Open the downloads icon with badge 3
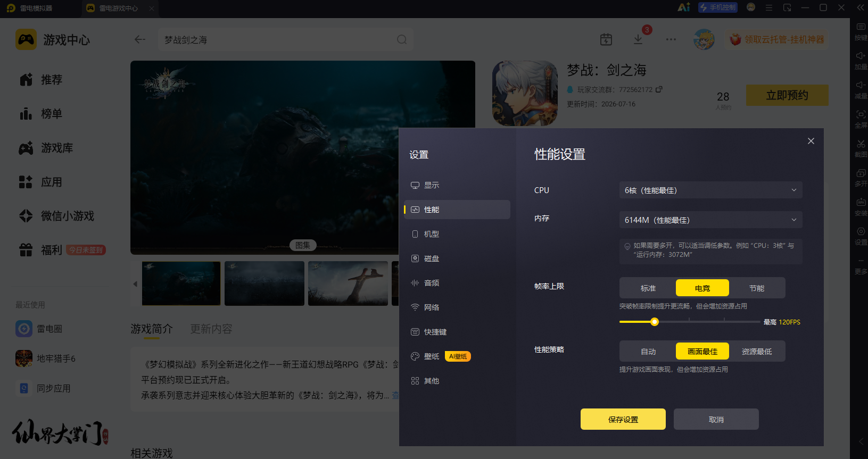Viewport: 868px width, 459px height. [638, 39]
